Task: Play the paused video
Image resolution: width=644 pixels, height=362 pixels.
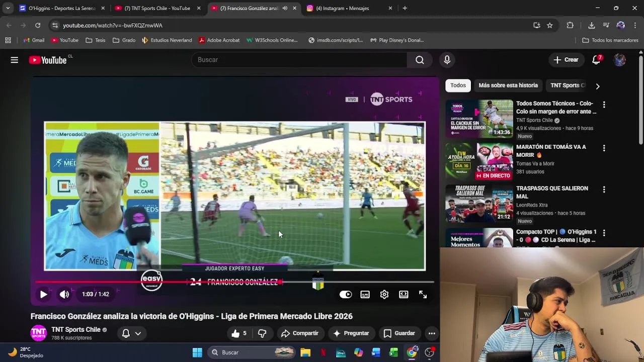Action: (x=43, y=295)
